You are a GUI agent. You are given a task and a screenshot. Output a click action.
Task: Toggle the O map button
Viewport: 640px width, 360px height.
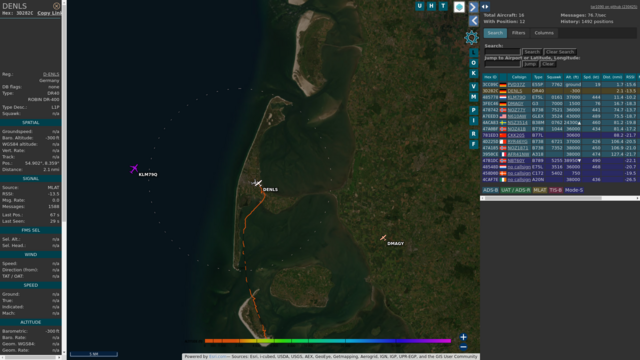[x=473, y=63]
